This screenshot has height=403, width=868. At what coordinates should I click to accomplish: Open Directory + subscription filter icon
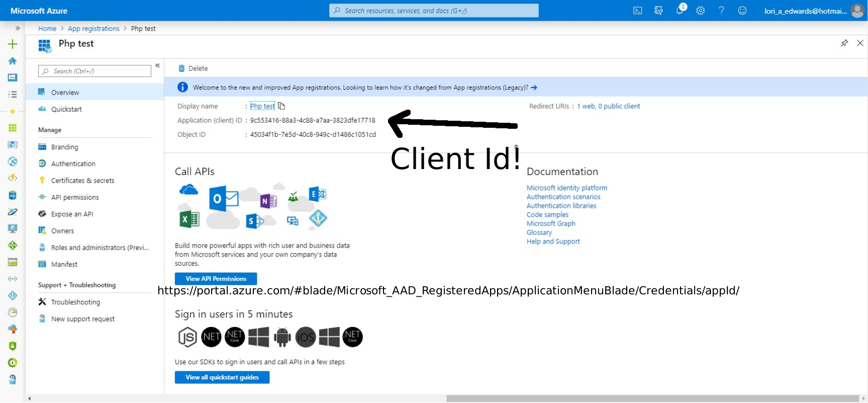(658, 11)
